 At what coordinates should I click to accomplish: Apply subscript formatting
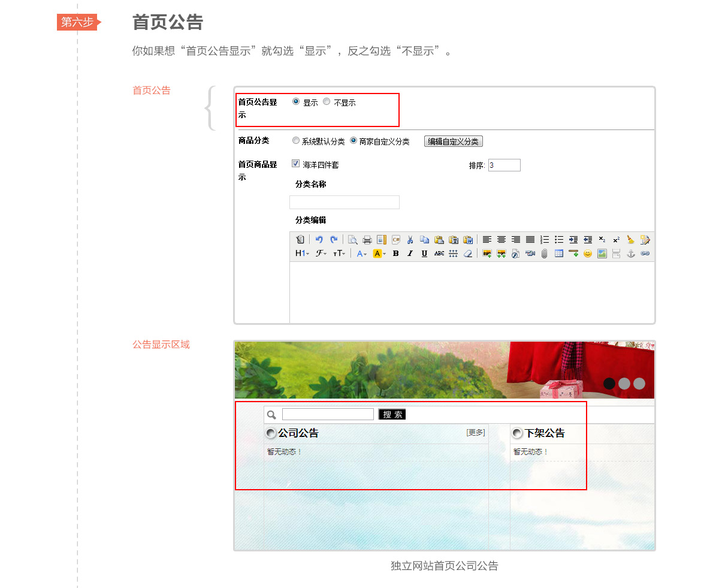coord(602,240)
